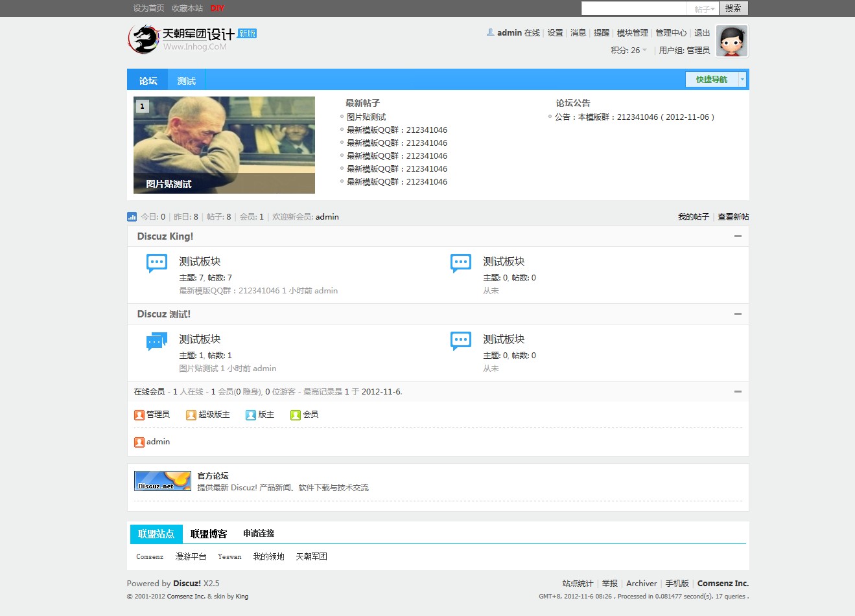The width and height of the screenshot is (855, 616).
Task: Click the blue 版主 moderator legend icon
Action: point(251,415)
